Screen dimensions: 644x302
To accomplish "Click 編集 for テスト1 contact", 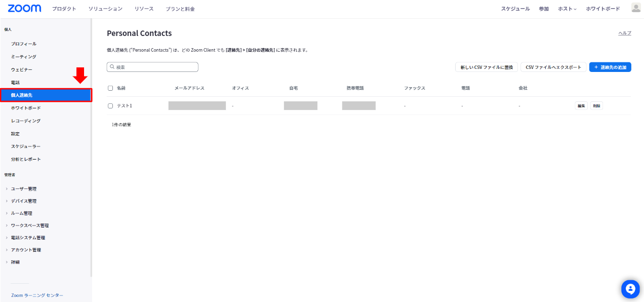I will (581, 106).
